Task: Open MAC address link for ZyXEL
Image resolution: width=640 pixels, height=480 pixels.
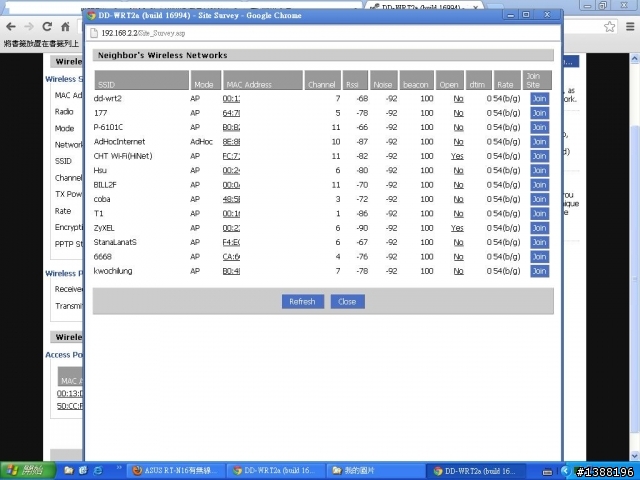Action: coord(231,228)
